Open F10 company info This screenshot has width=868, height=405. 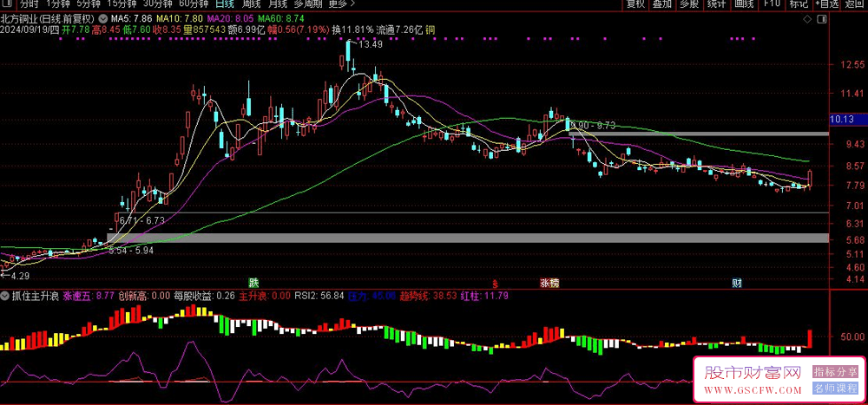click(772, 4)
